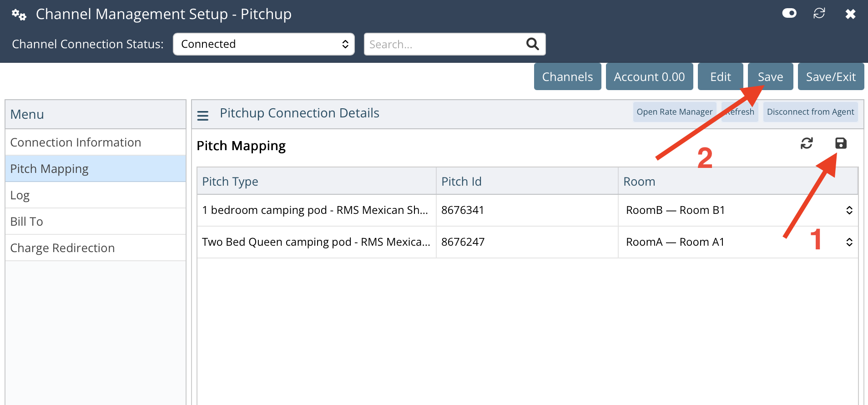This screenshot has height=405, width=868.
Task: Click the Save button in top toolbar
Action: pyautogui.click(x=771, y=76)
